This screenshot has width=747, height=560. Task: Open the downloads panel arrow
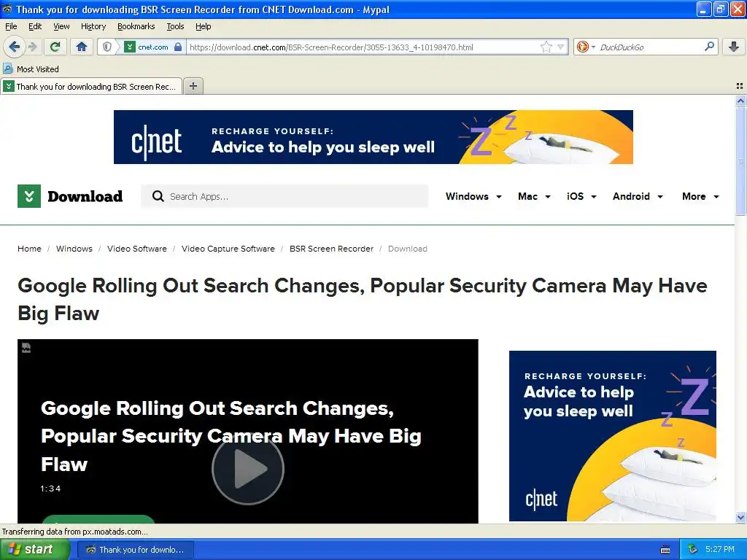pos(734,47)
